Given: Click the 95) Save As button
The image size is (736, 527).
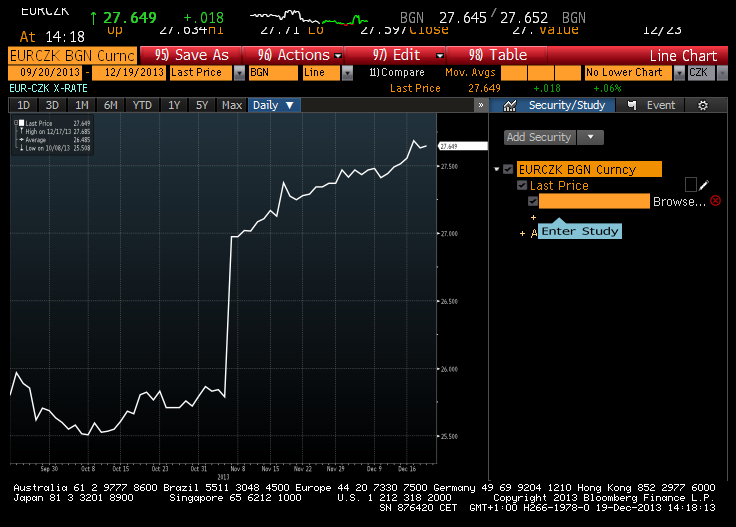Looking at the screenshot, I should pos(191,55).
